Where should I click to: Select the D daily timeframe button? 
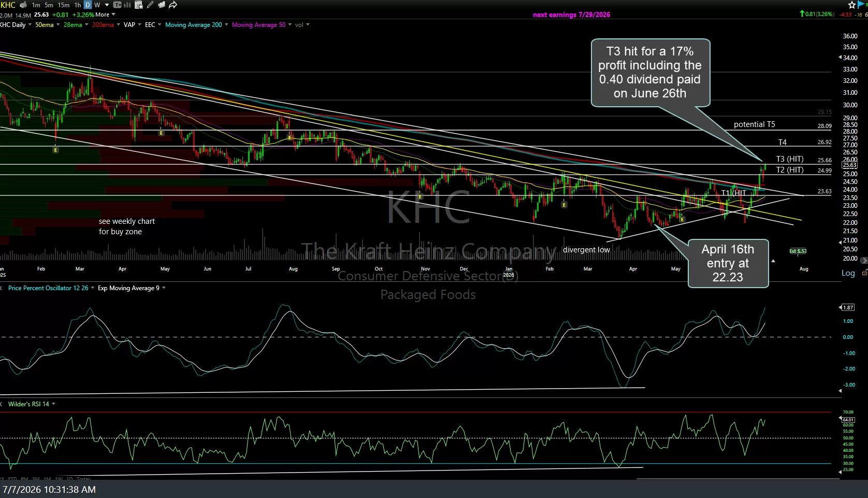point(88,5)
